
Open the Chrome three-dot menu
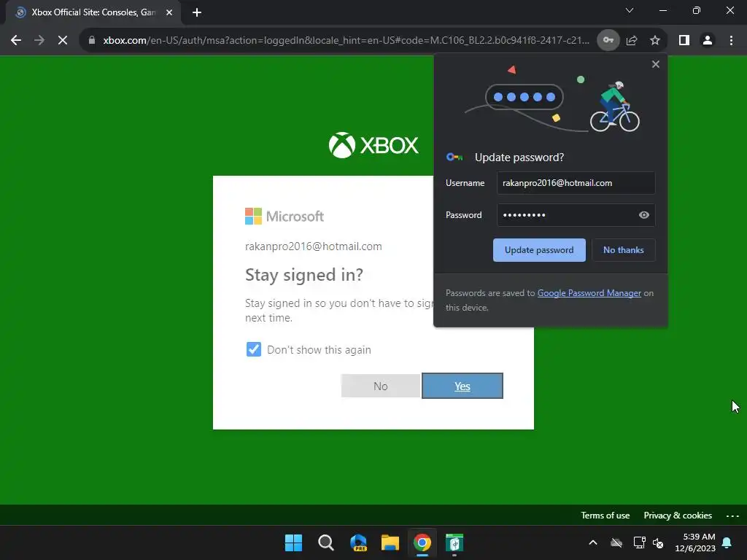tap(731, 41)
